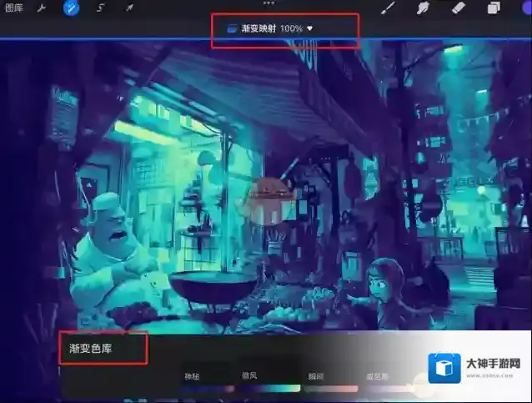Image resolution: width=532 pixels, height=403 pixels.
Task: Select the Transform arrow tool
Action: point(129,8)
